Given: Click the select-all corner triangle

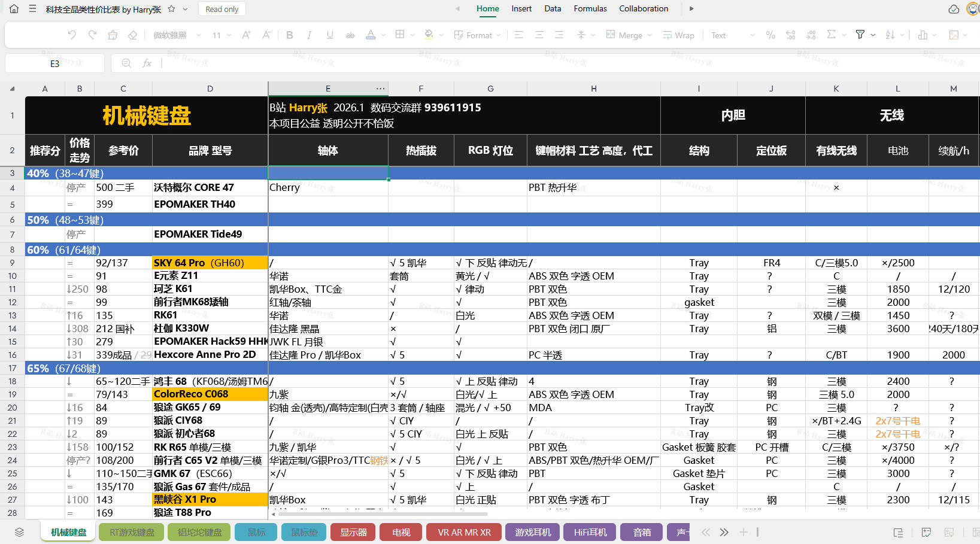Looking at the screenshot, I should [x=12, y=89].
